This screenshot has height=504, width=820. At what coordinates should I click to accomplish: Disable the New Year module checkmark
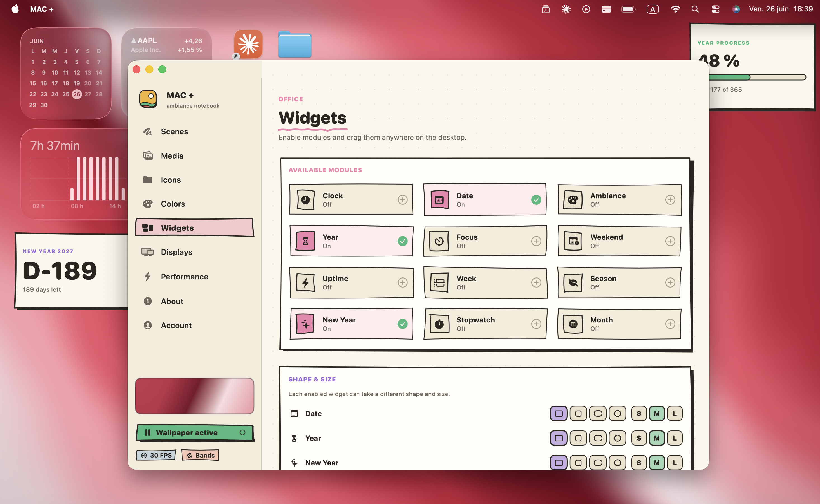[402, 324]
